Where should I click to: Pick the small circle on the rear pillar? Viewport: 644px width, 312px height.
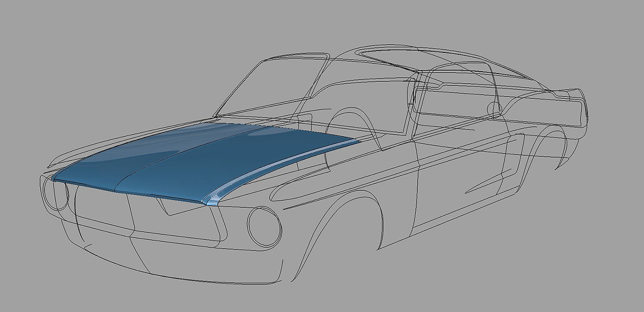point(494,109)
